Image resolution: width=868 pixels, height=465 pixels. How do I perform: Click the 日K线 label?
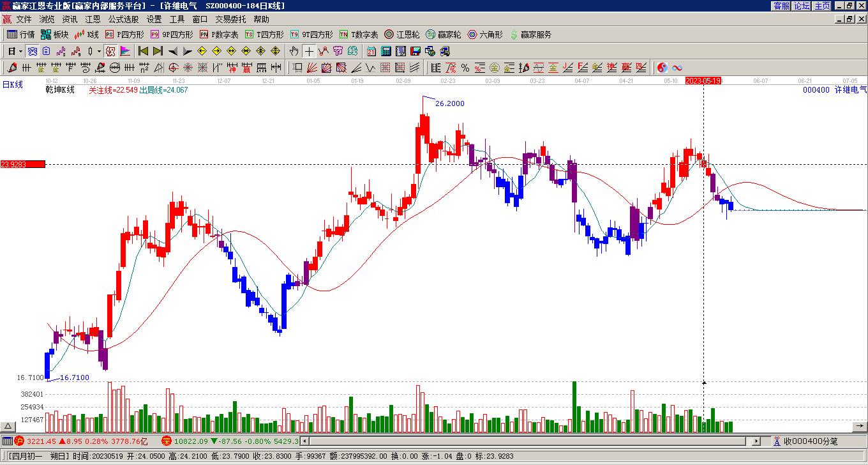point(13,85)
